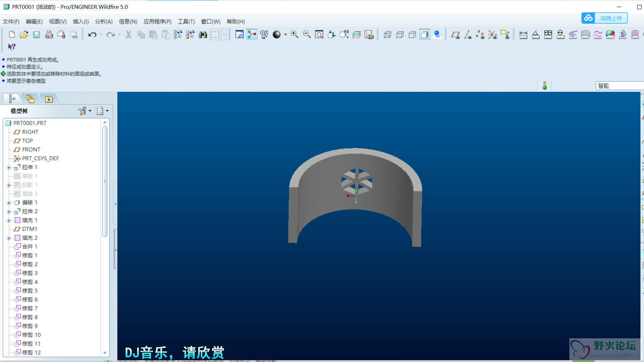Open the shading sphere dropdown arrow
644x362 pixels.
(285, 35)
